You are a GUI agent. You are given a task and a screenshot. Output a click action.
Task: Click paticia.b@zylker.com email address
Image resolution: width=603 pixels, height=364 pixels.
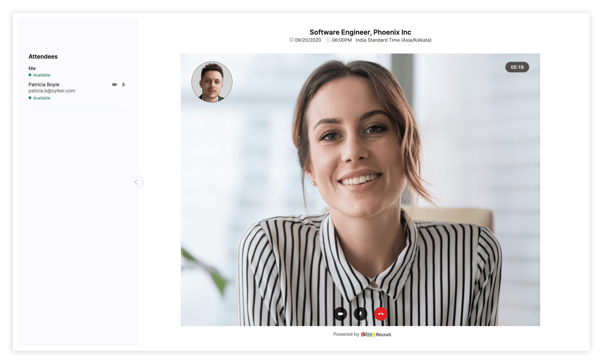coord(52,91)
